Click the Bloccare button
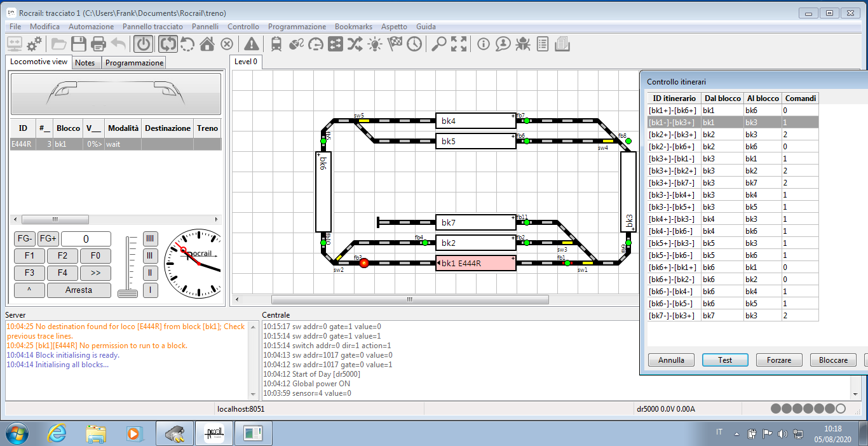Viewport: 868px width, 446px height. [833, 360]
